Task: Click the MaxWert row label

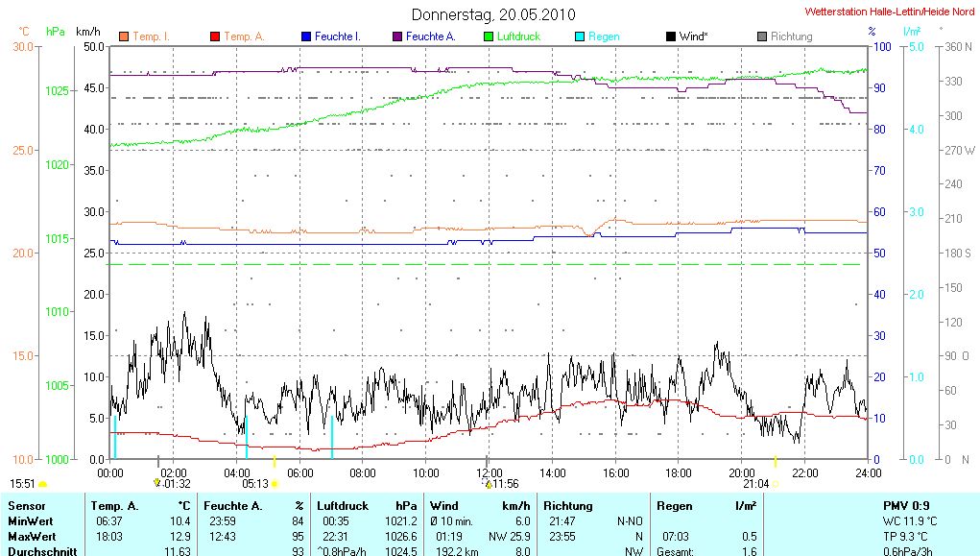Action: tap(34, 536)
